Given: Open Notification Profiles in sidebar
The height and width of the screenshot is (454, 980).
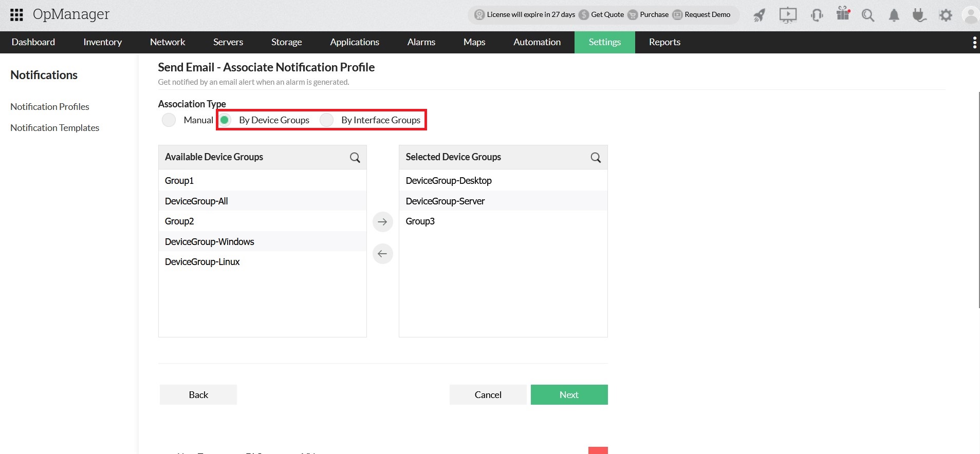Looking at the screenshot, I should pyautogui.click(x=50, y=107).
